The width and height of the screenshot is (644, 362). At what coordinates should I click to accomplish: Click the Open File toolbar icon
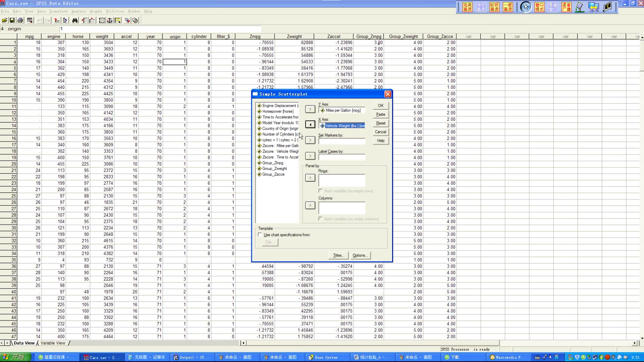click(x=4, y=20)
